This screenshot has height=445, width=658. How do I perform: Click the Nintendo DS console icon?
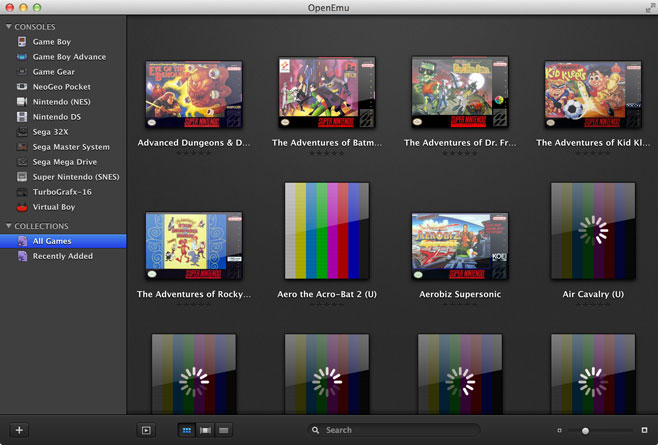click(x=22, y=117)
